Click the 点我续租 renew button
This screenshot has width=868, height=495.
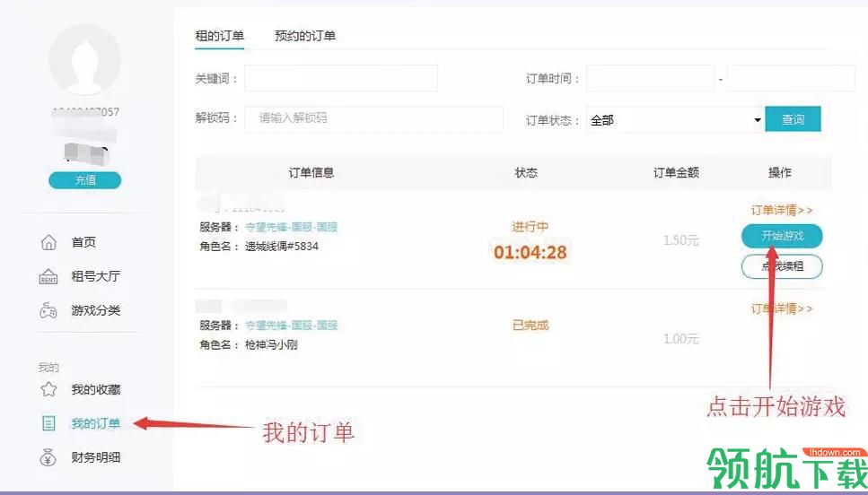click(x=782, y=266)
